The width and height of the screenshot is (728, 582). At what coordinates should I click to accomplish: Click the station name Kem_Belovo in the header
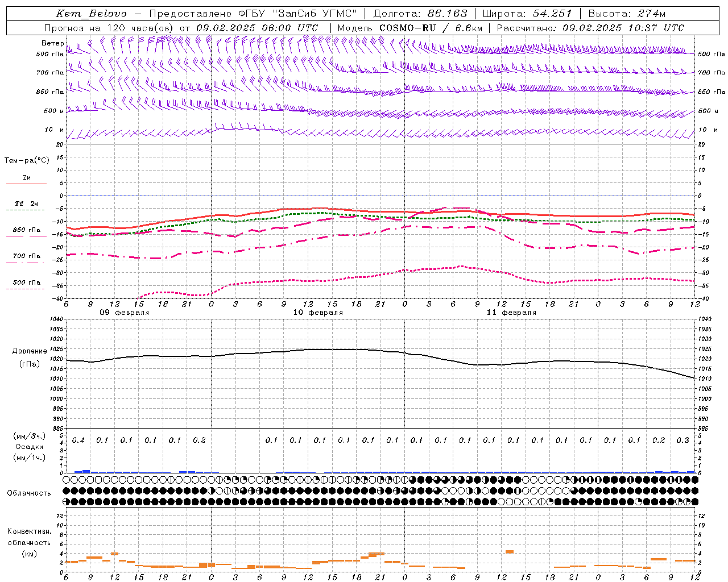(92, 14)
